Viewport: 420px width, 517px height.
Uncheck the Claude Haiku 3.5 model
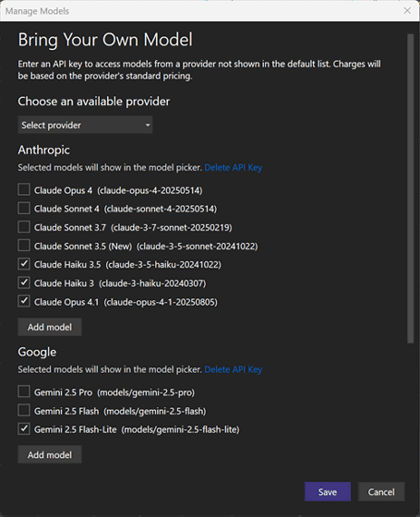point(24,264)
